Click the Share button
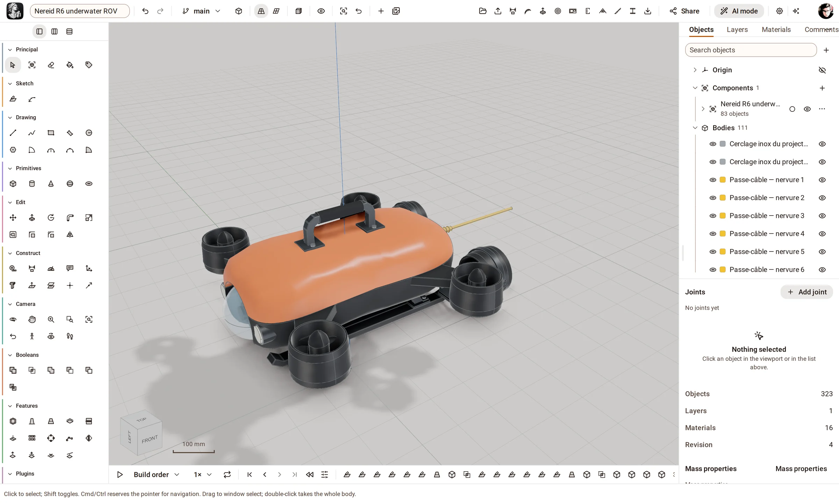Viewport: 839px width, 504px height. (x=684, y=11)
